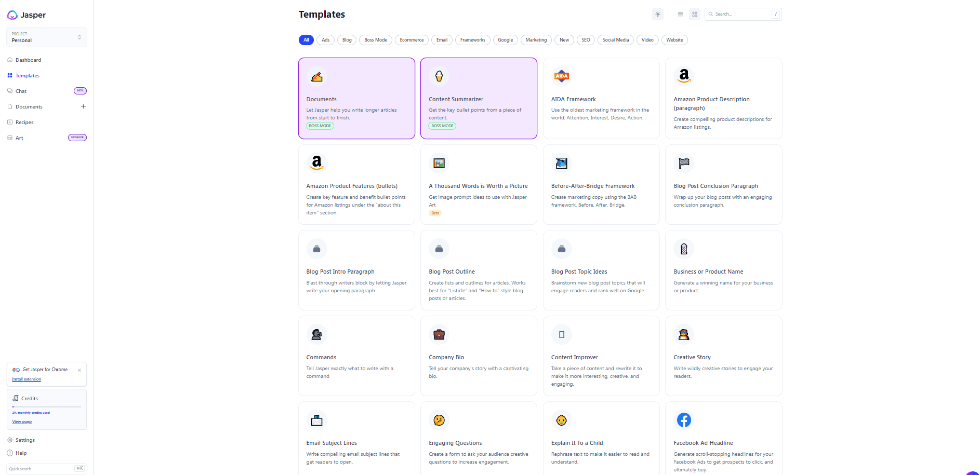Screen dimensions: 980x475
Task: Select the Marketing filter tab
Action: click(536, 40)
